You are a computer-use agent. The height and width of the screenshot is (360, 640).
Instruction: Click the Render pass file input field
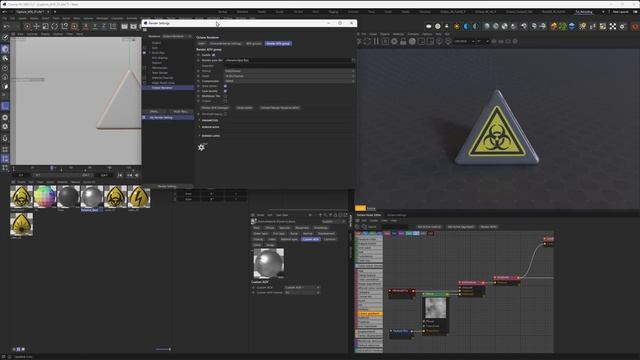pos(289,60)
